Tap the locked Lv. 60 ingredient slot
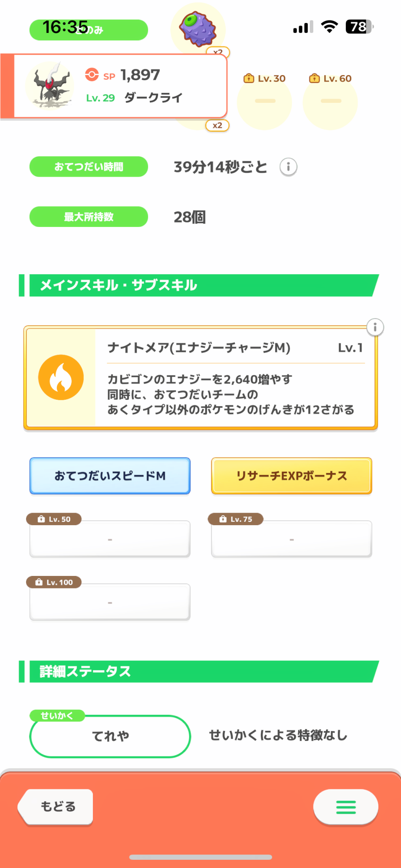Viewport: 401px width, 868px height. tap(330, 101)
